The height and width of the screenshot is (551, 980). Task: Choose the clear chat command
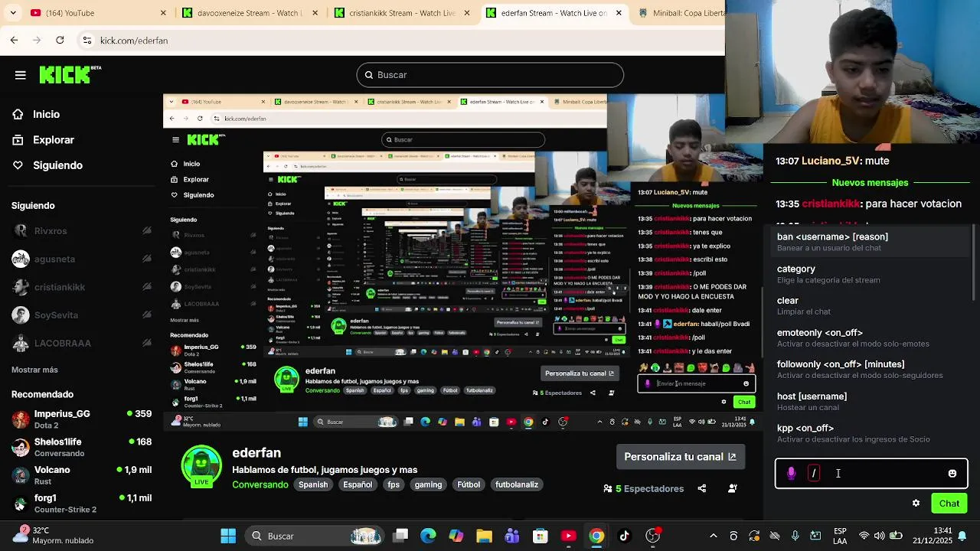point(869,306)
